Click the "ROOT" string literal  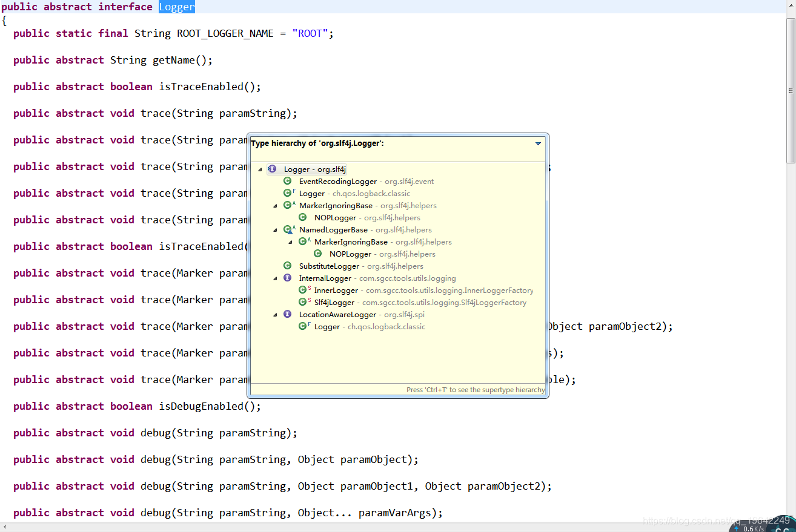coord(310,34)
